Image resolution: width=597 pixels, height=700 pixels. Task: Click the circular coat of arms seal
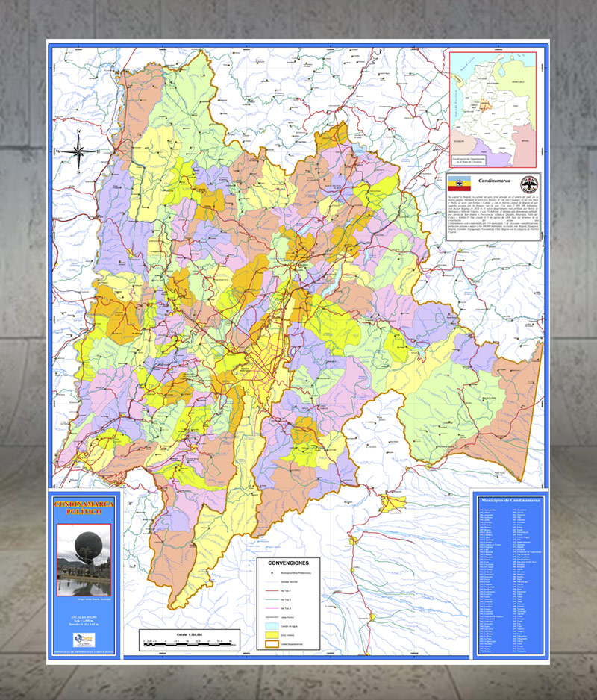pyautogui.click(x=529, y=184)
